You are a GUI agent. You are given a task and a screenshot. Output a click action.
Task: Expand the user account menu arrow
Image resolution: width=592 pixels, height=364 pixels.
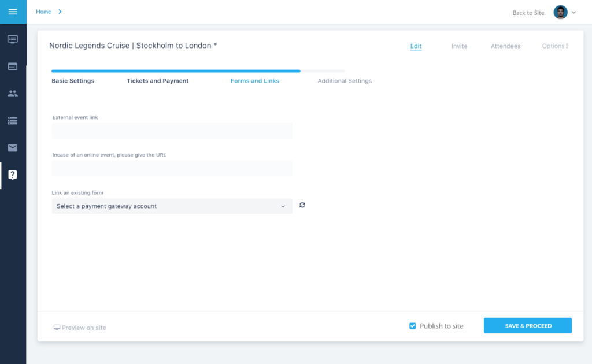[573, 13]
